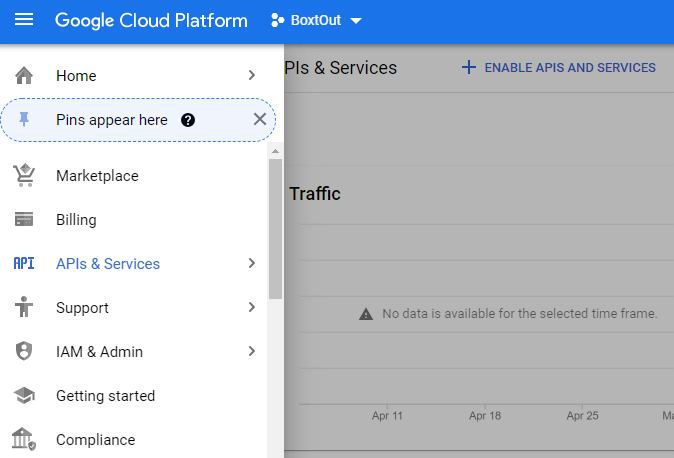The height and width of the screenshot is (458, 674).
Task: Click the Getting started graduation cap icon
Action: click(x=24, y=396)
